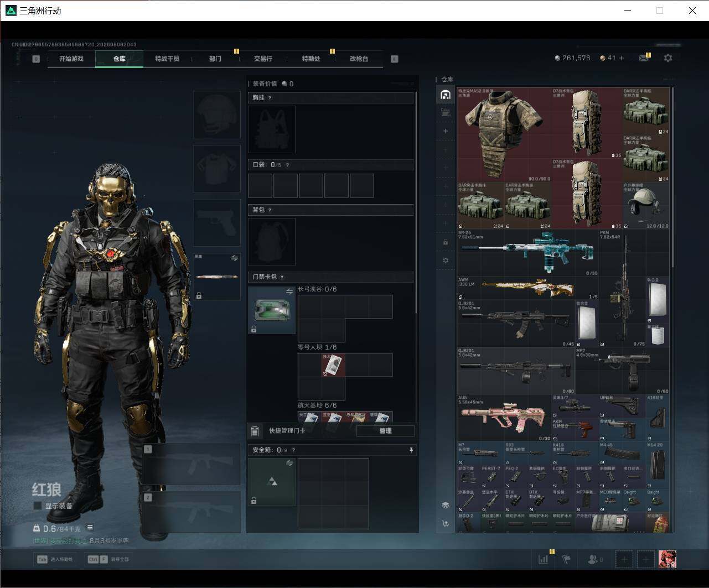Open the 部门 tab

215,59
